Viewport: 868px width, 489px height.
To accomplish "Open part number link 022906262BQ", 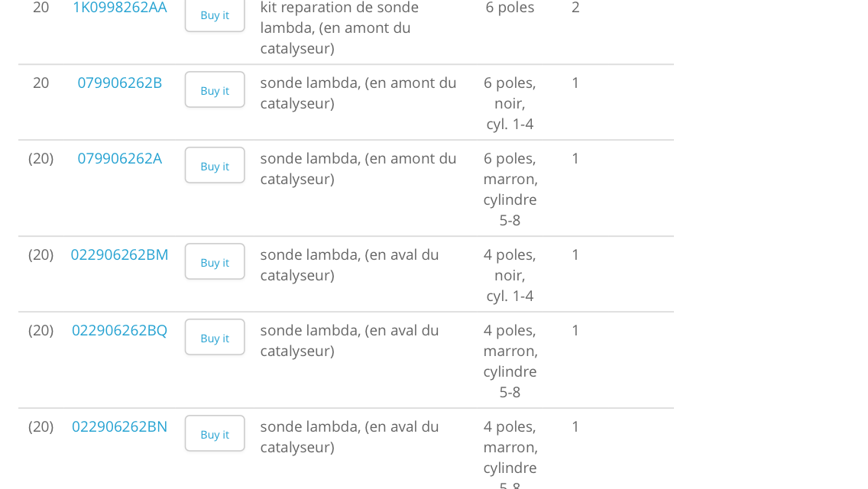I will pyautogui.click(x=120, y=330).
